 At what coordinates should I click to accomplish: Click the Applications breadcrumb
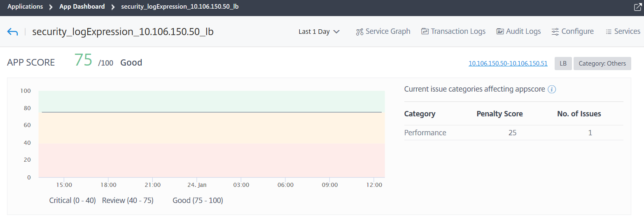pos(25,7)
